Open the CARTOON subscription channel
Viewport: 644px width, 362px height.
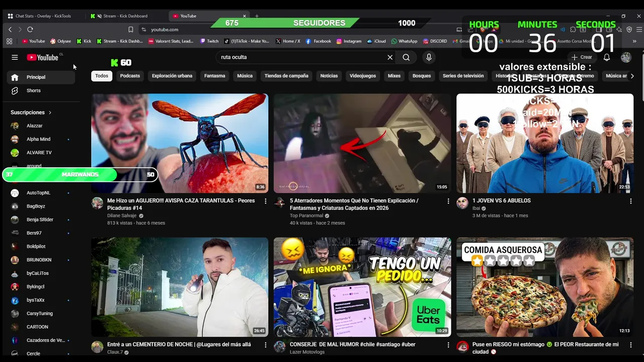(41, 327)
